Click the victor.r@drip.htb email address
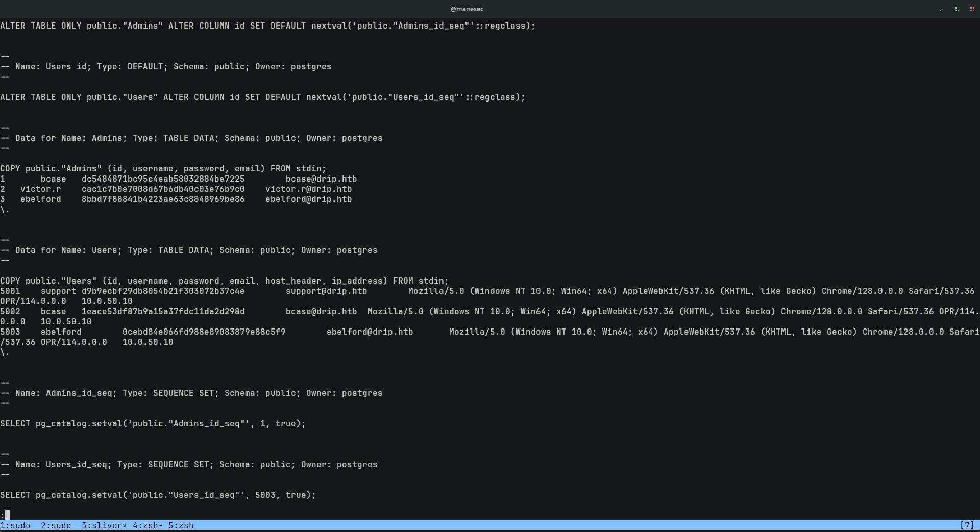Image resolution: width=980 pixels, height=532 pixels. point(308,189)
